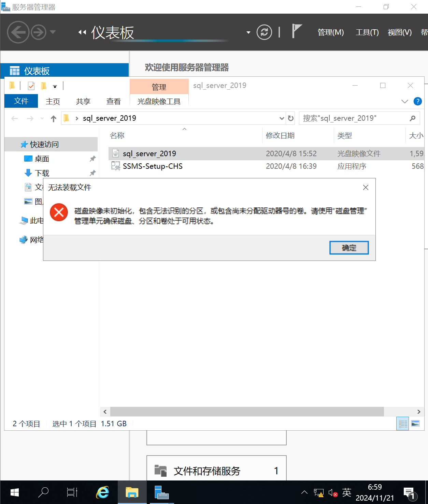The image size is (428, 504).
Task: Click the sql_server_2019 disc image icon
Action: click(x=116, y=153)
